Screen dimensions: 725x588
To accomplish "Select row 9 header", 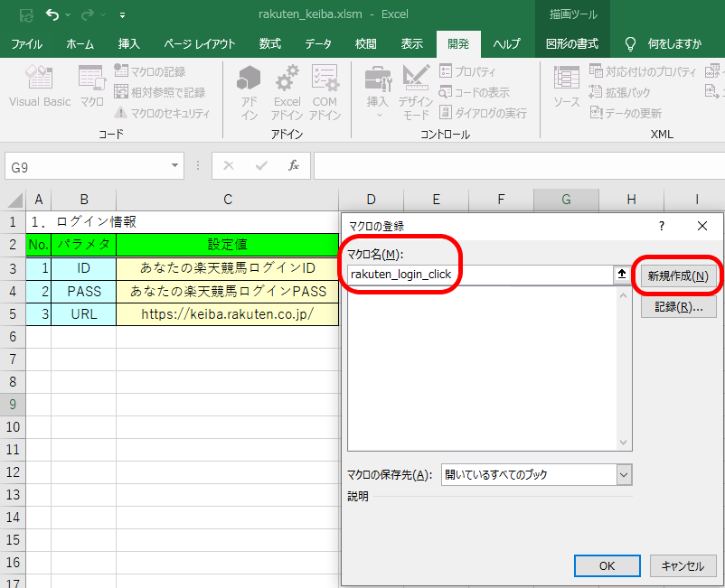I will (x=13, y=405).
